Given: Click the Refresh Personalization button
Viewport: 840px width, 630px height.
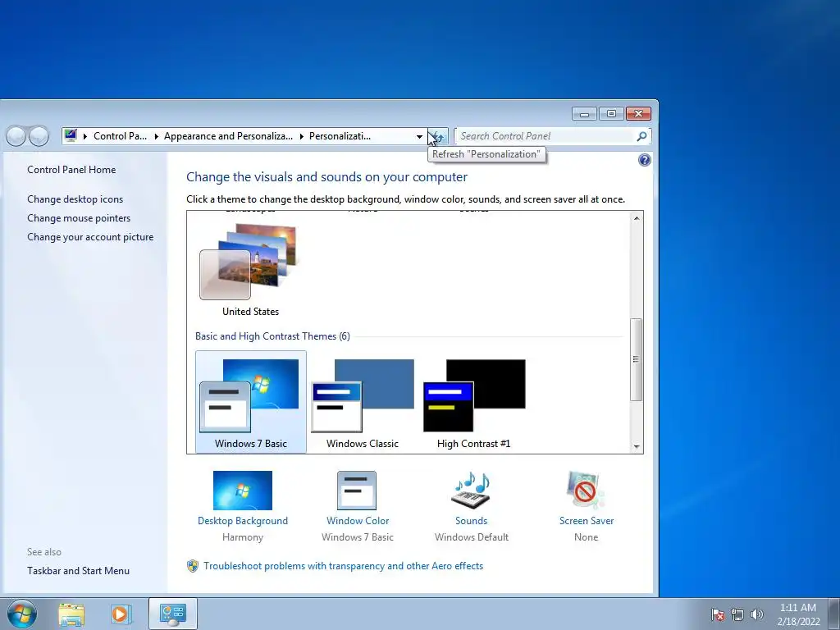Looking at the screenshot, I should tap(438, 136).
